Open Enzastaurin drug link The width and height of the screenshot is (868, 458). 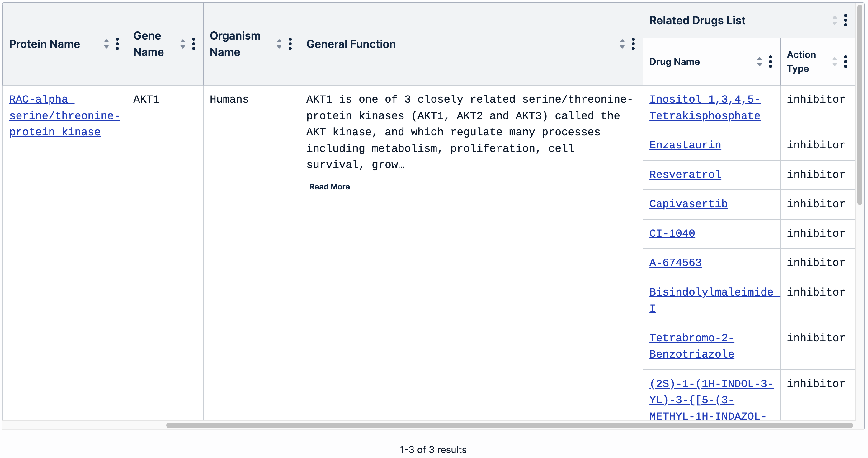point(685,145)
